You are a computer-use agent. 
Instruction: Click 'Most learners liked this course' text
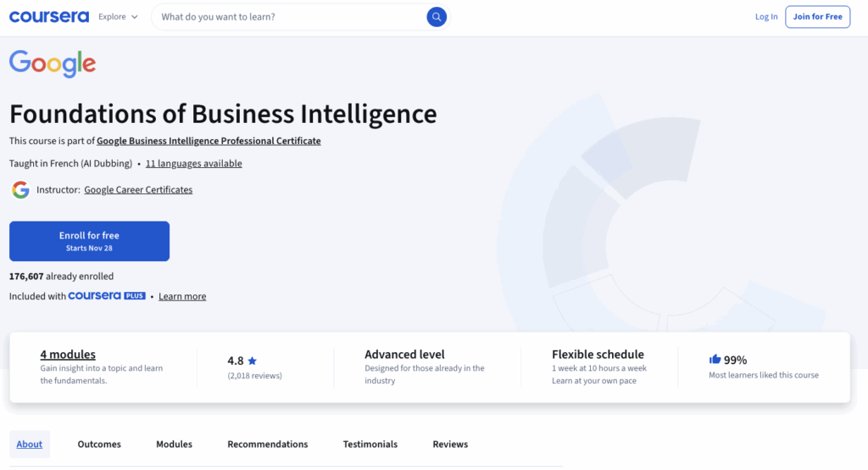764,375
